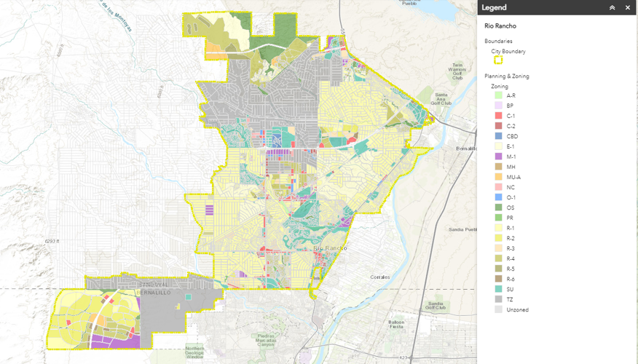Click the TZ gray zoning swatch
The height and width of the screenshot is (364, 638).
tap(498, 299)
